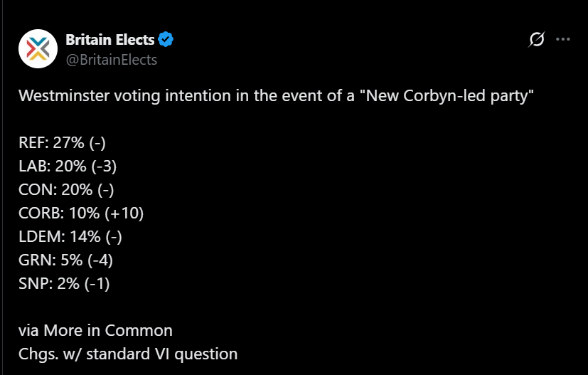Image resolution: width=588 pixels, height=375 pixels.
Task: Click the word Westminster in the headline
Action: [64, 96]
